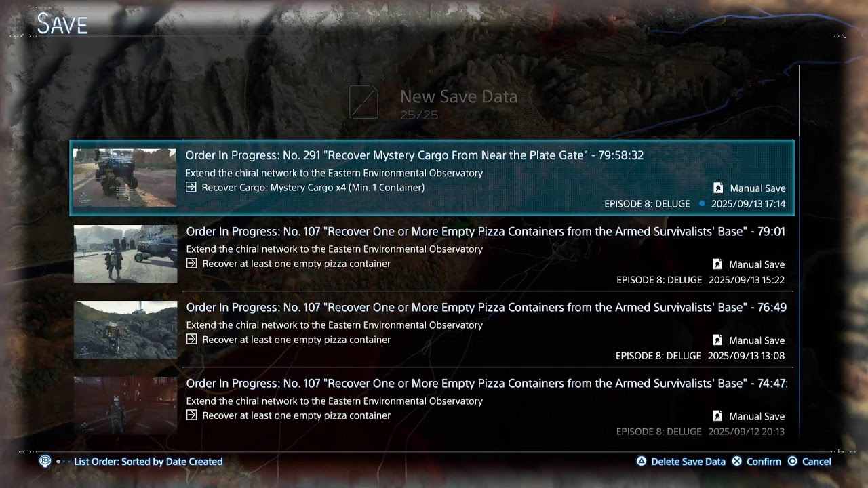Click the arrow objective icon beside Recover Cargo: Mystery Cargo

(191, 187)
